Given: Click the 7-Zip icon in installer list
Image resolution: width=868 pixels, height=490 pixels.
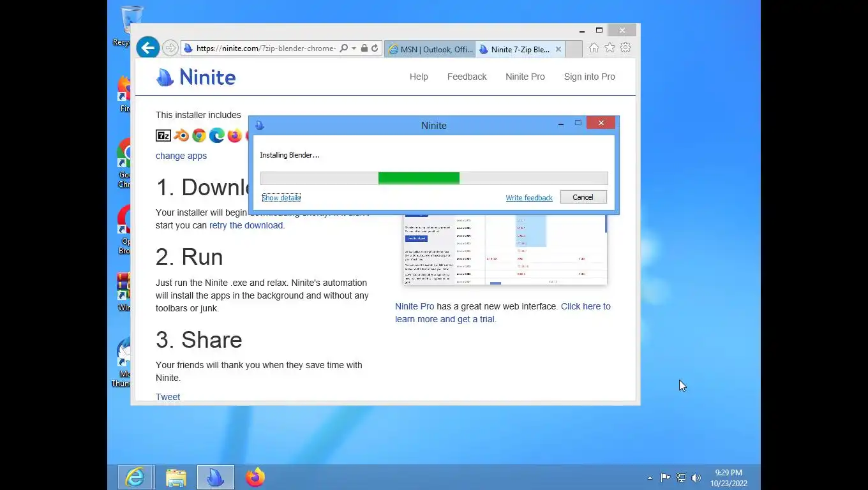Looking at the screenshot, I should 163,135.
